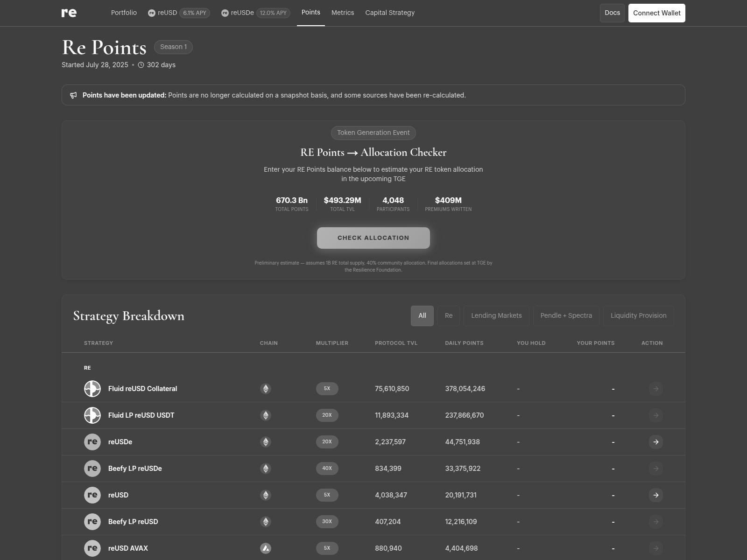Click Ethereum chain icon for Beefy LP reUSD

point(266,522)
